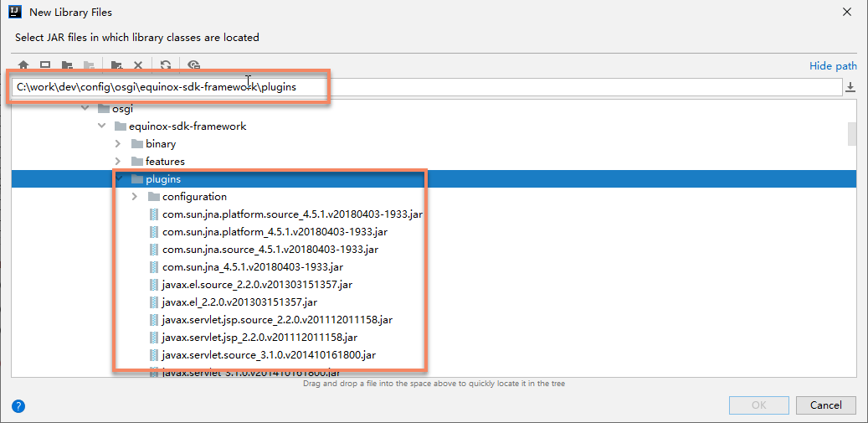The image size is (868, 423).
Task: Expand the configuration folder
Action: pos(135,197)
